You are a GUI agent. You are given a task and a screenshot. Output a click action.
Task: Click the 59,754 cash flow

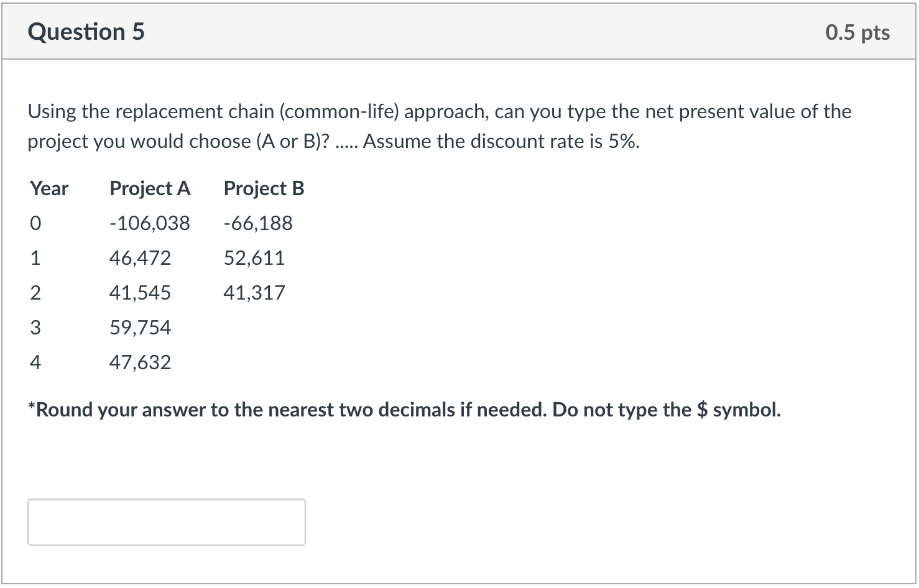tap(140, 328)
